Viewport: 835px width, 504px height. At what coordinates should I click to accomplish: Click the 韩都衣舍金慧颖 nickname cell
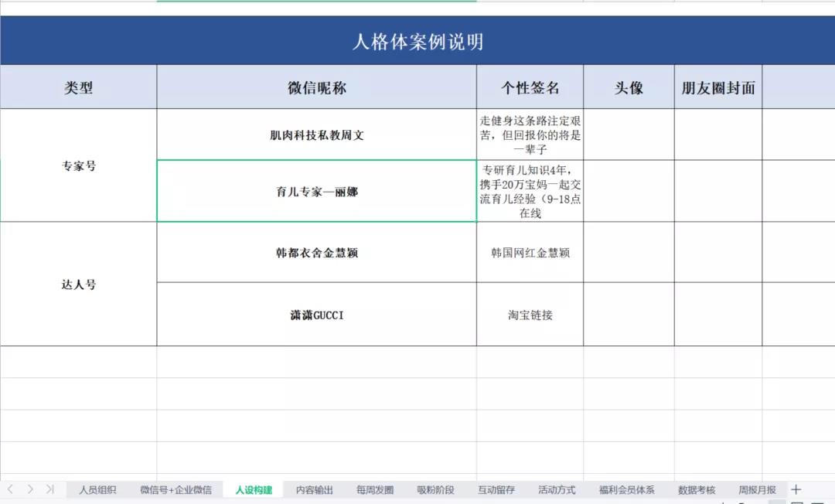316,253
